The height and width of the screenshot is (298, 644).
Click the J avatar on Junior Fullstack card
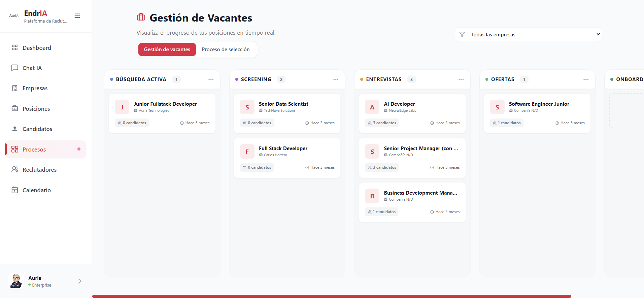tap(122, 107)
